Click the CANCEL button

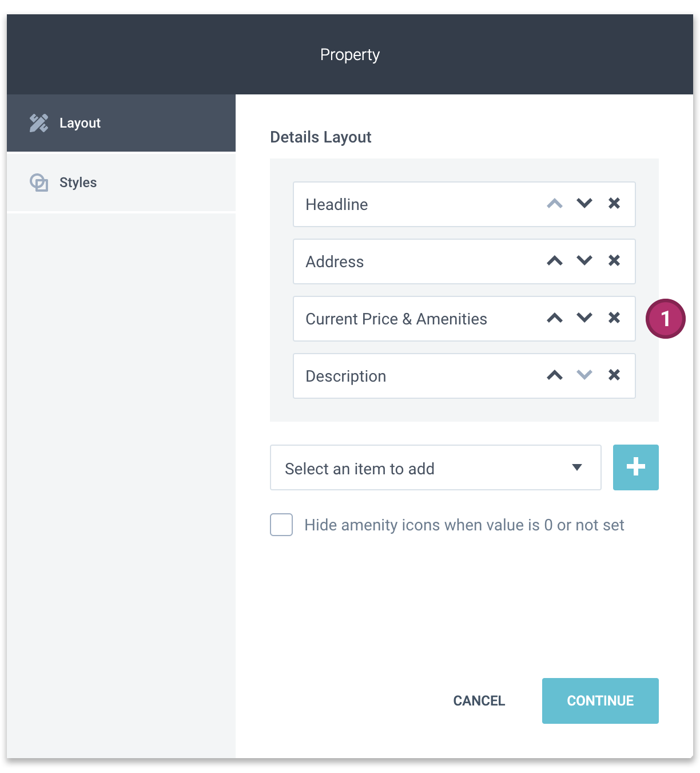pos(479,701)
